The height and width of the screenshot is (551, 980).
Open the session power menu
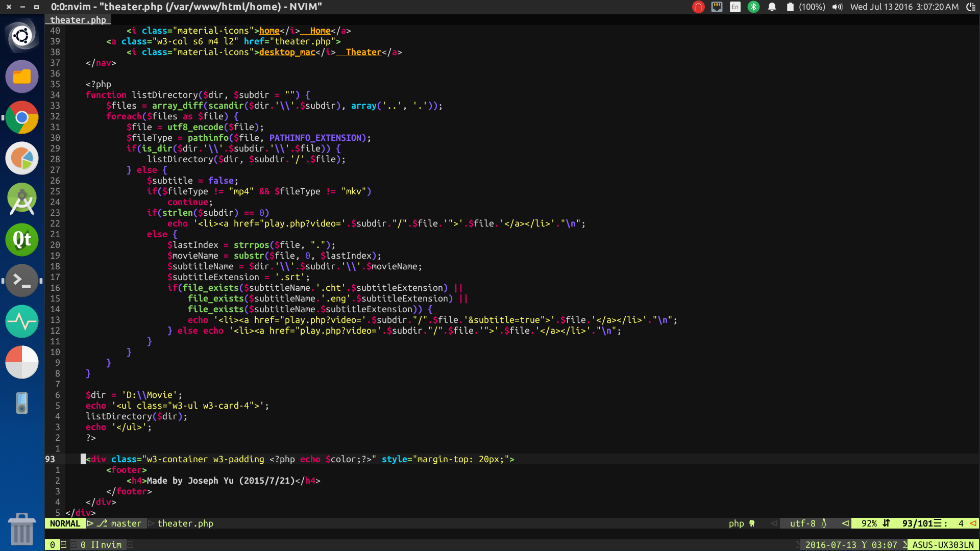coord(971,7)
